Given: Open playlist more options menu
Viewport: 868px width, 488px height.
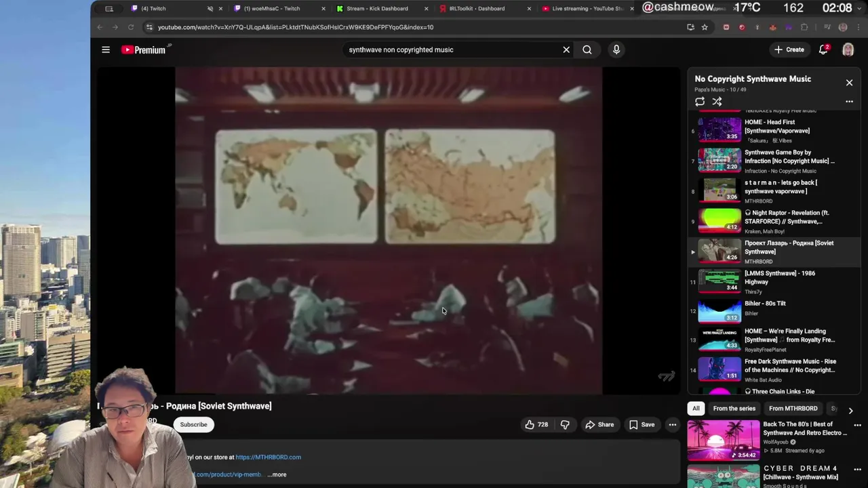Looking at the screenshot, I should 849,102.
